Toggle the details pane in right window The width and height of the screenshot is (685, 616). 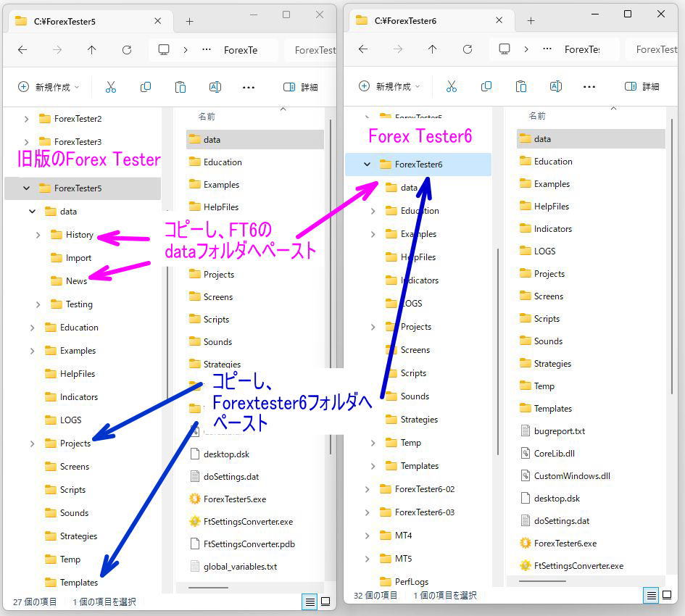click(x=642, y=87)
